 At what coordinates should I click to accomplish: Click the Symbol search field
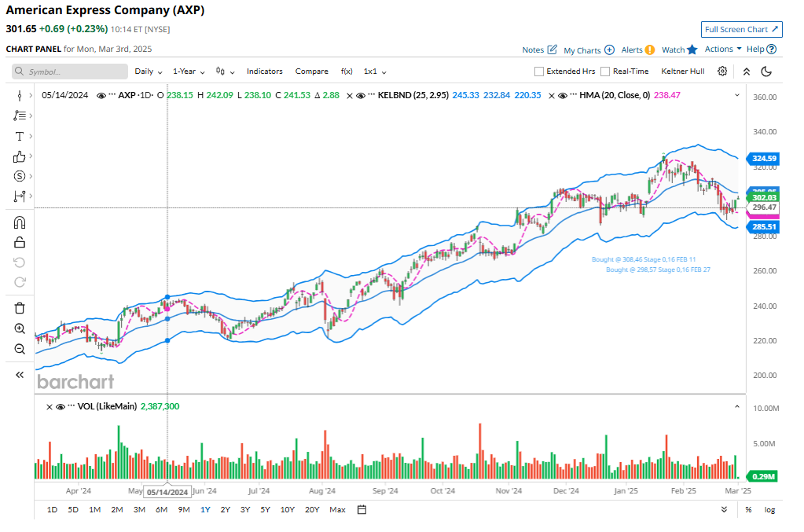click(x=70, y=72)
